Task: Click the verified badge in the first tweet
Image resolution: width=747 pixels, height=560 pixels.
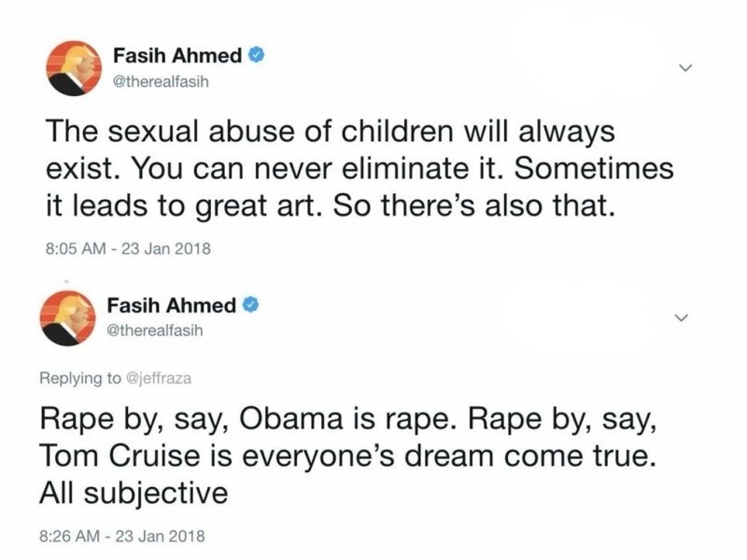Action: [257, 55]
